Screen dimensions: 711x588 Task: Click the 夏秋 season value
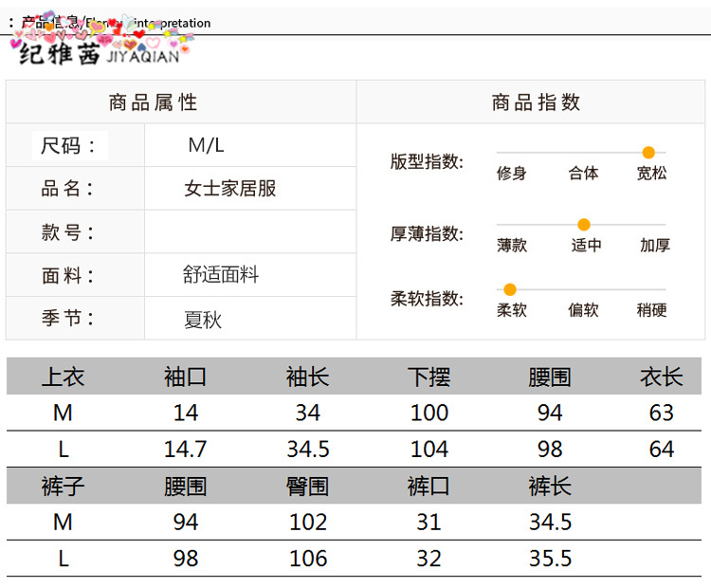coord(203,320)
